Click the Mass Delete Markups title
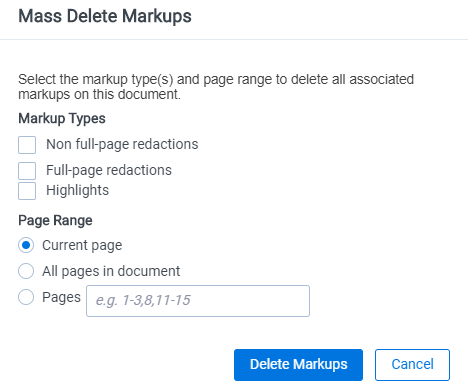This screenshot has height=388, width=468. [105, 16]
